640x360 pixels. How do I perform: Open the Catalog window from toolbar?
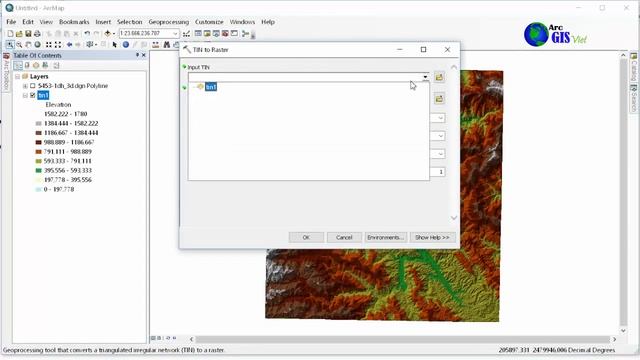pos(207,33)
